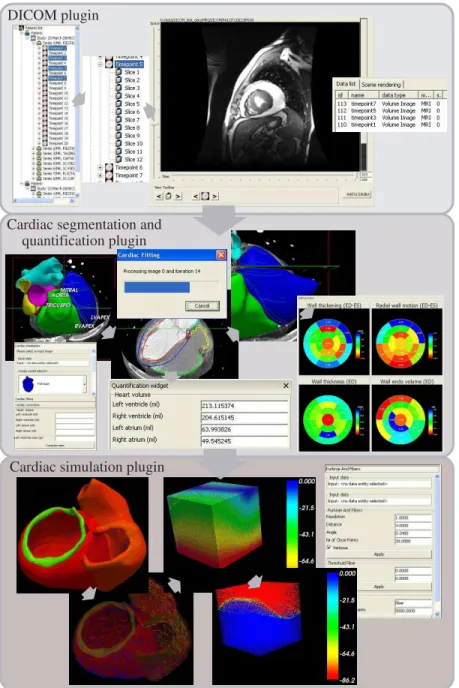Apply the Threshold Filter settings
The image size is (459, 688).
[x=379, y=587]
